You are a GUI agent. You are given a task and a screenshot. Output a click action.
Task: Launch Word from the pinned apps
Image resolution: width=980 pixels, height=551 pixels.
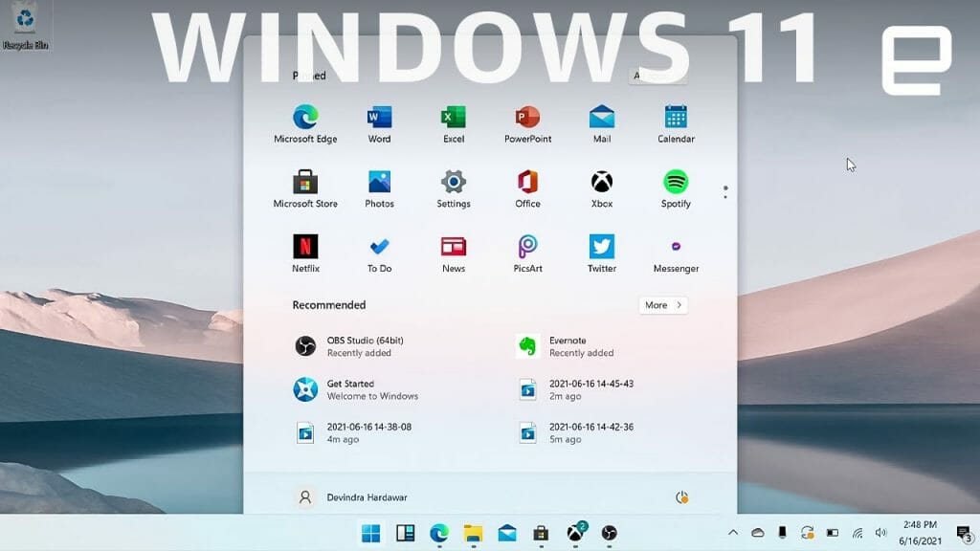point(379,123)
